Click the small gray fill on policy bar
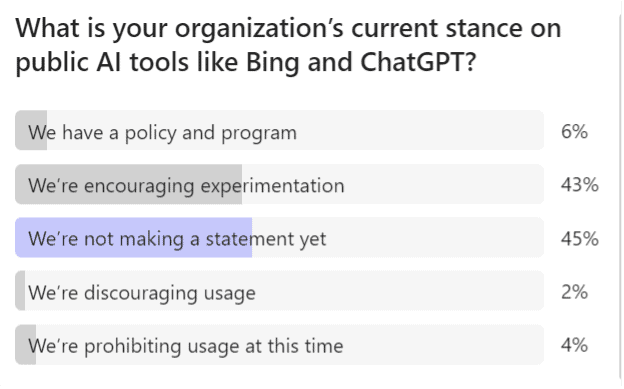The width and height of the screenshot is (624, 389). [31, 131]
